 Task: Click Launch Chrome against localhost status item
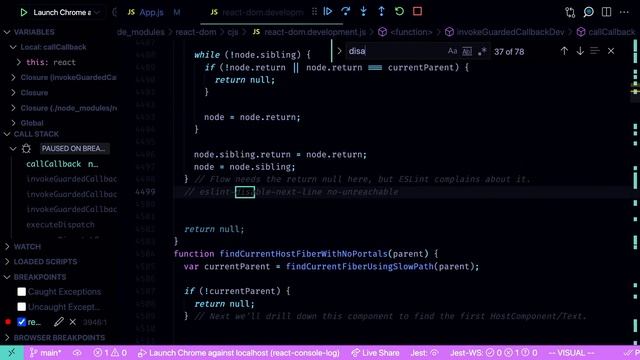pyautogui.click(x=238, y=353)
